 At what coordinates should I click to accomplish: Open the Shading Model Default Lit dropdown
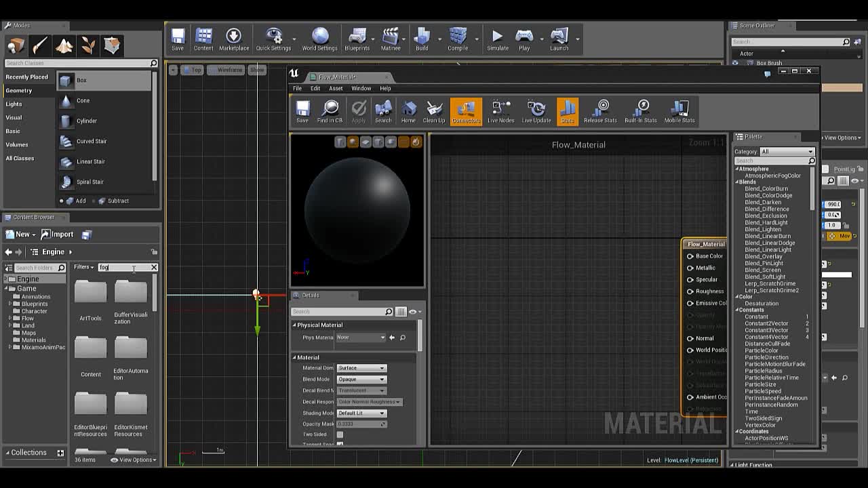(x=361, y=413)
